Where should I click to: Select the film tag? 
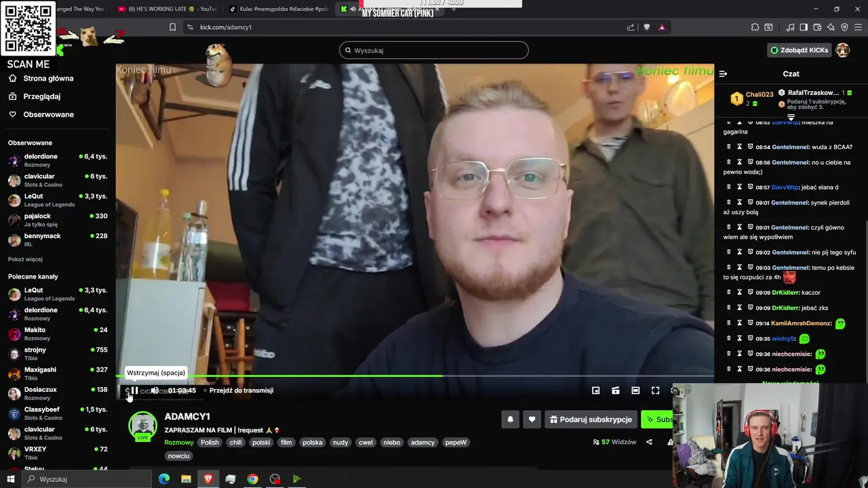tap(286, 443)
